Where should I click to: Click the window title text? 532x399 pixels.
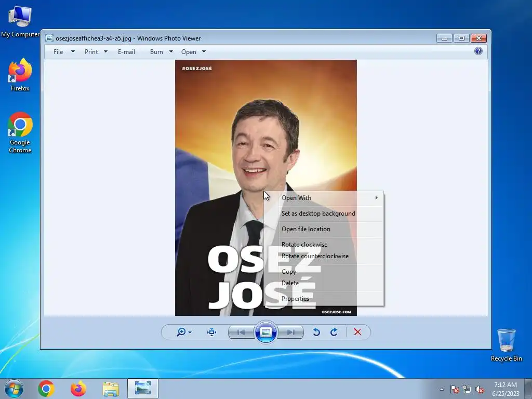coord(128,38)
